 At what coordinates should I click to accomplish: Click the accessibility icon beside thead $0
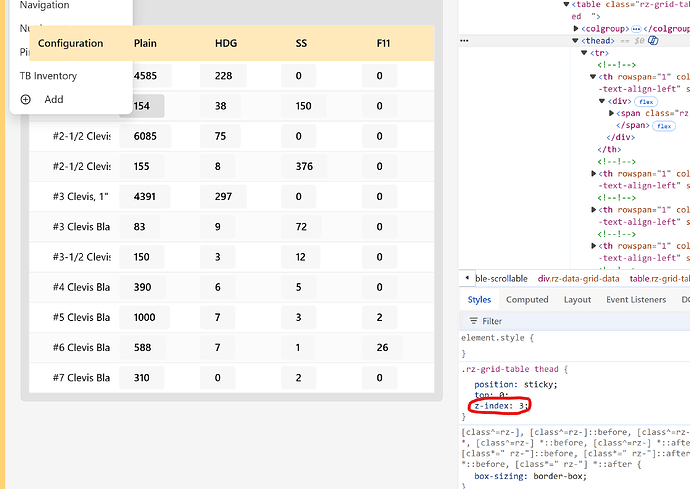click(x=653, y=40)
